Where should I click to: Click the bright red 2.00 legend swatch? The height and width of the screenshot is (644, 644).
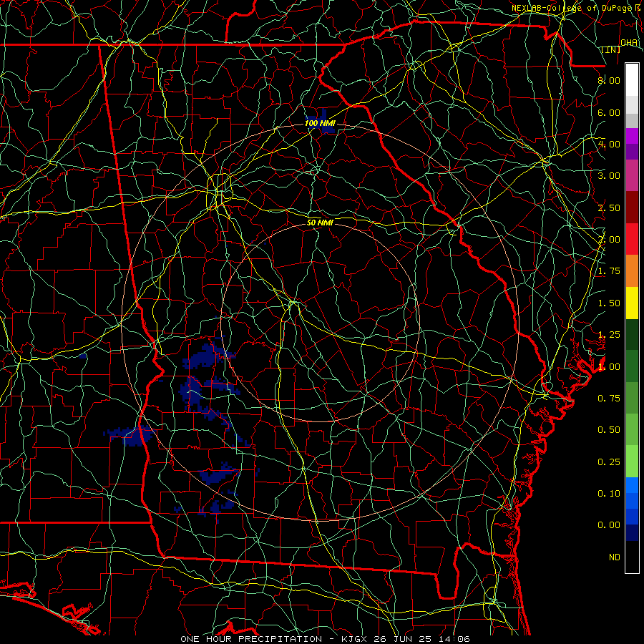point(632,239)
